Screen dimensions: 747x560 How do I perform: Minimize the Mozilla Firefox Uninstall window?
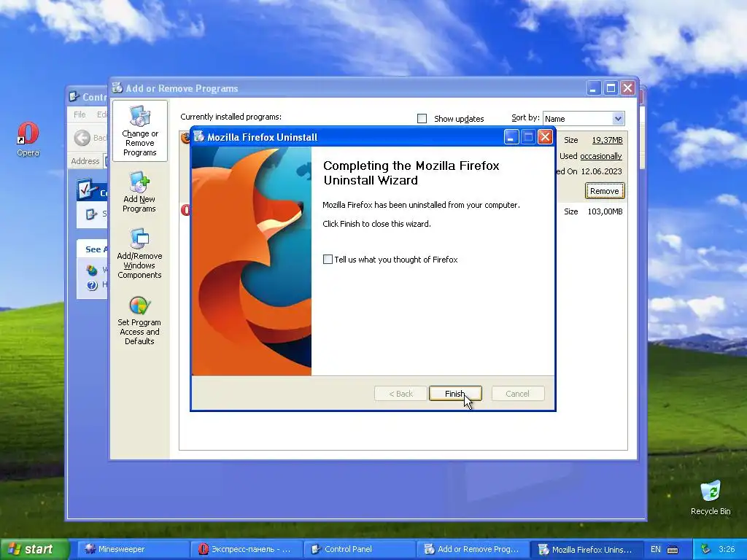(511, 137)
